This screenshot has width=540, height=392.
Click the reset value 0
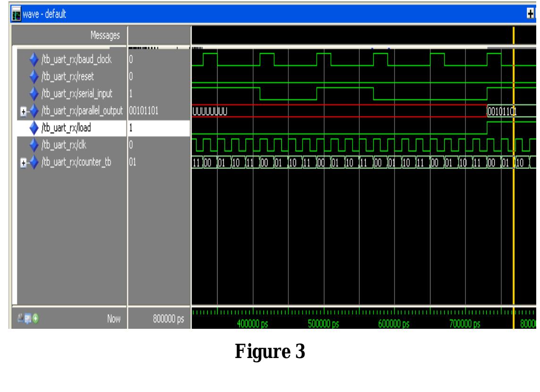click(131, 76)
